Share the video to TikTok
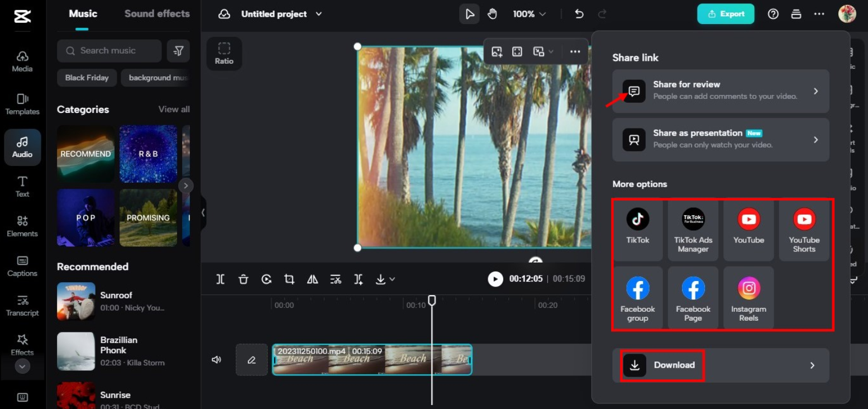Image resolution: width=868 pixels, height=409 pixels. (x=637, y=229)
